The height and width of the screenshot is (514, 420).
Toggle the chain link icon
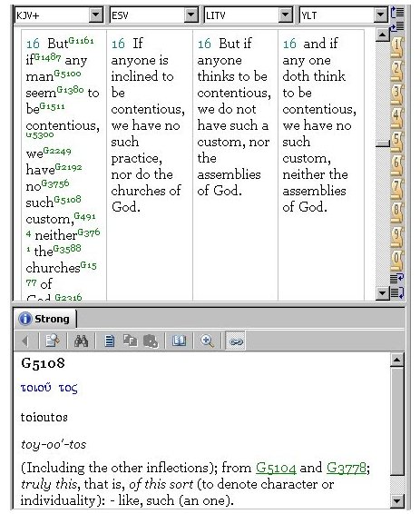click(x=236, y=341)
